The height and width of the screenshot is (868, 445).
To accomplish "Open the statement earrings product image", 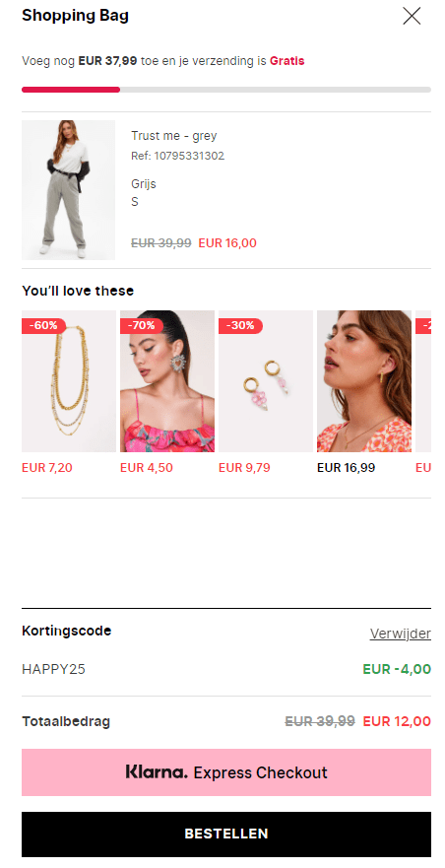I will click(x=167, y=381).
